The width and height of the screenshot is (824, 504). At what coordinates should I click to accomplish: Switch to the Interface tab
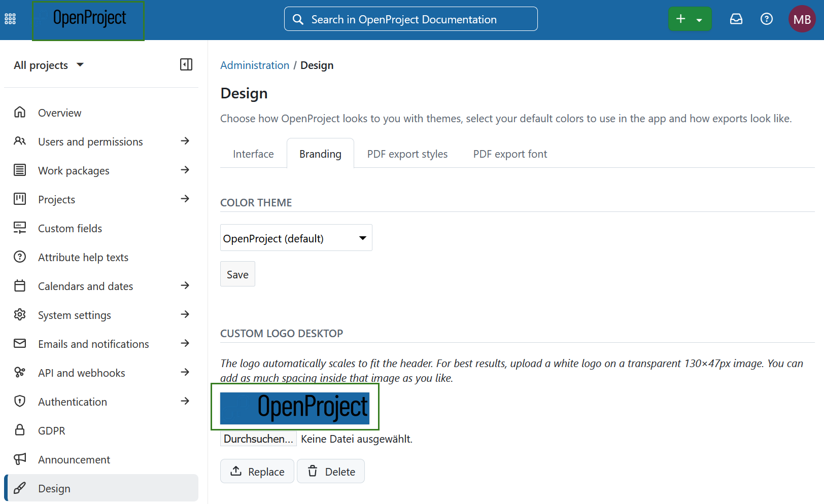[253, 154]
